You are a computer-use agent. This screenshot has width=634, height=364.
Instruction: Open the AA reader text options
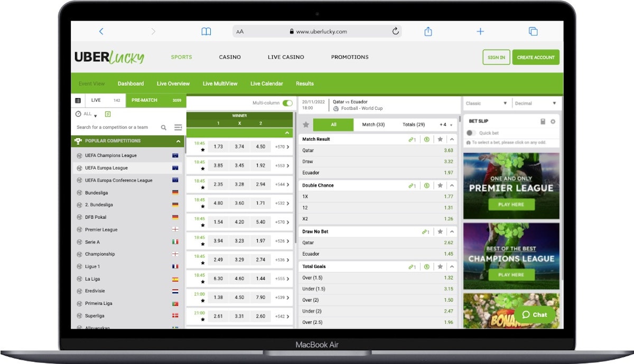240,32
